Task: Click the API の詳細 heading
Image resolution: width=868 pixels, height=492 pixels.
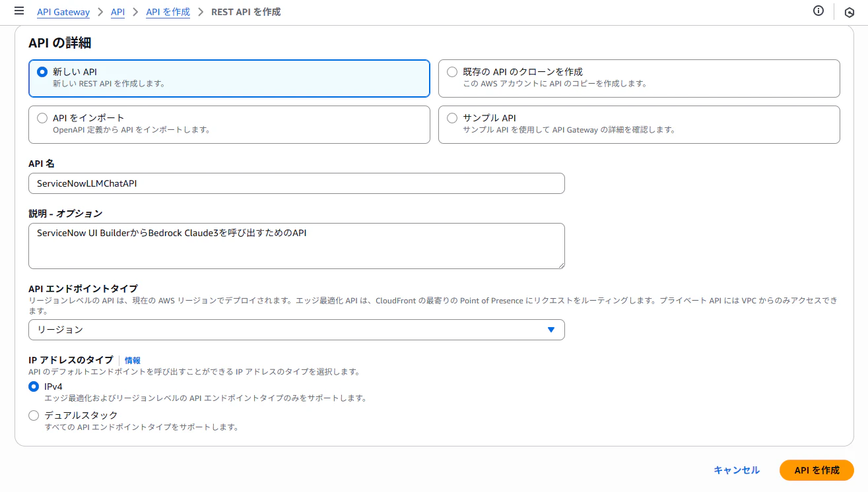Action: tap(59, 44)
